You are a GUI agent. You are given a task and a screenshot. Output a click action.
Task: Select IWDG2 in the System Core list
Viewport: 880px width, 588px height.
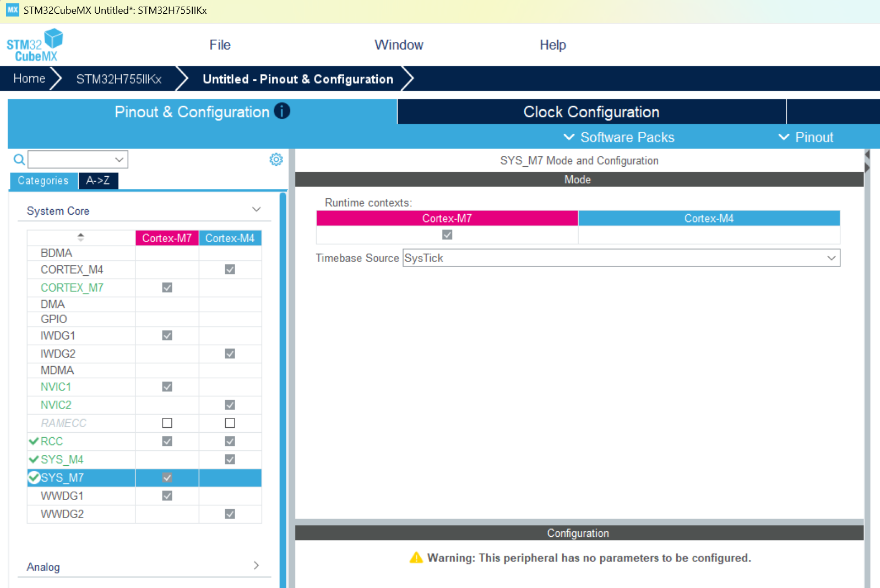point(58,353)
